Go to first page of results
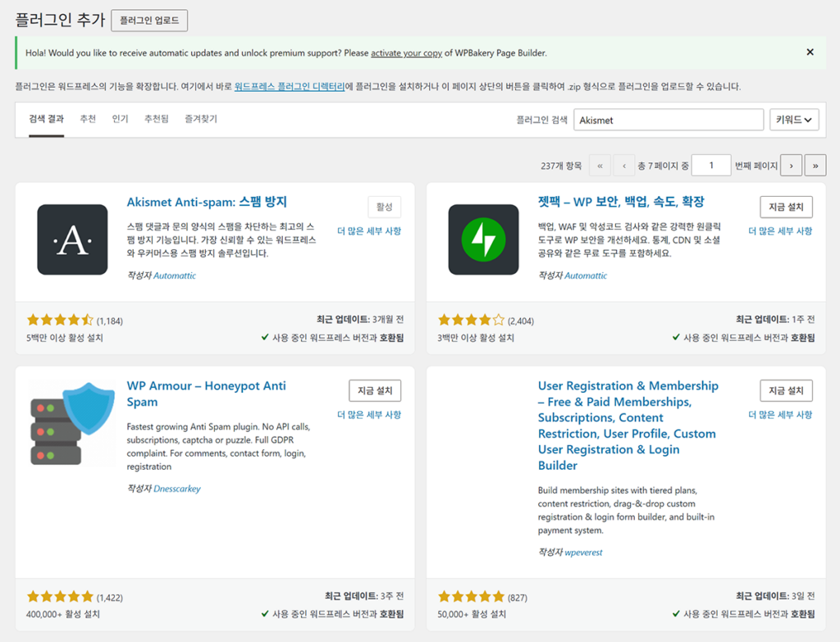The image size is (840, 642). point(600,166)
